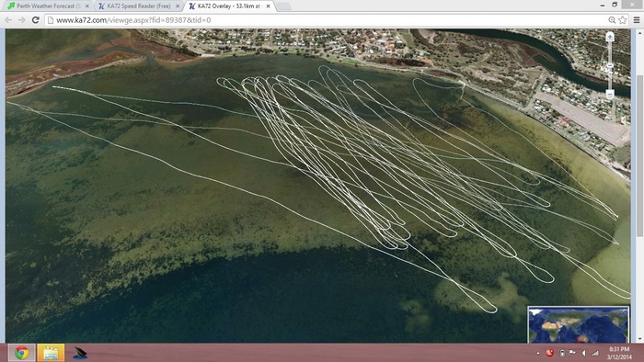Reload the current page

pos(35,19)
